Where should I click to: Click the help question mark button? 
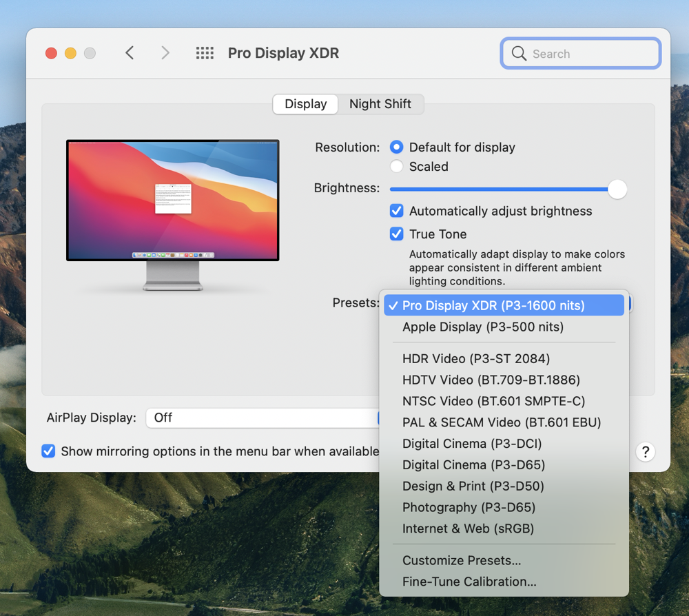click(645, 452)
